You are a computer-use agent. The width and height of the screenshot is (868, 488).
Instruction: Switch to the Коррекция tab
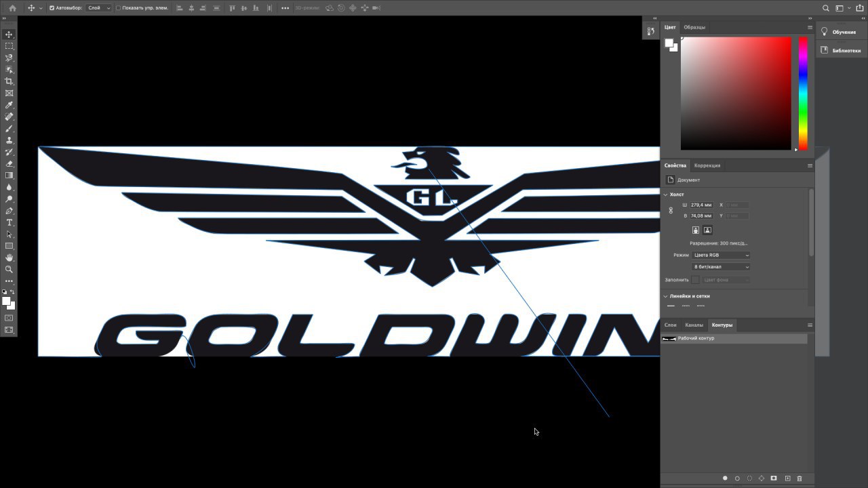coord(707,165)
